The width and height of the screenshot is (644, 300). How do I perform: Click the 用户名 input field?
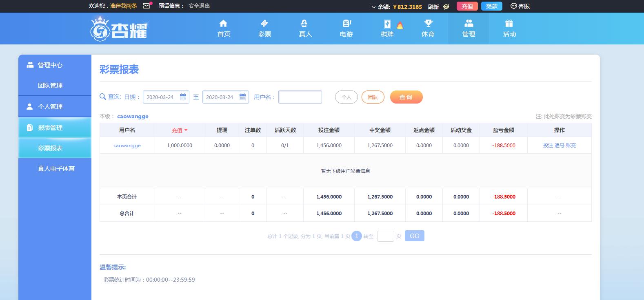tap(300, 97)
